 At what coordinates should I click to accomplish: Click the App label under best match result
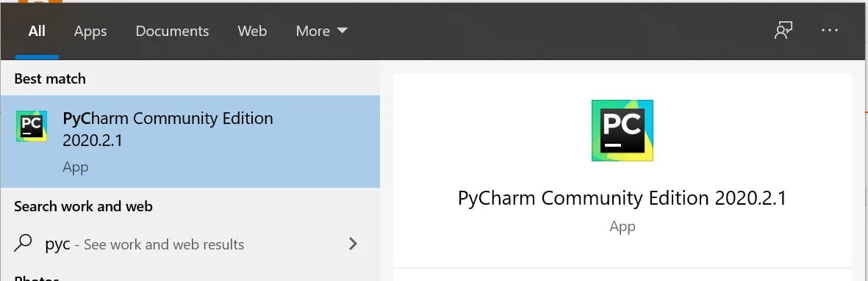[75, 167]
